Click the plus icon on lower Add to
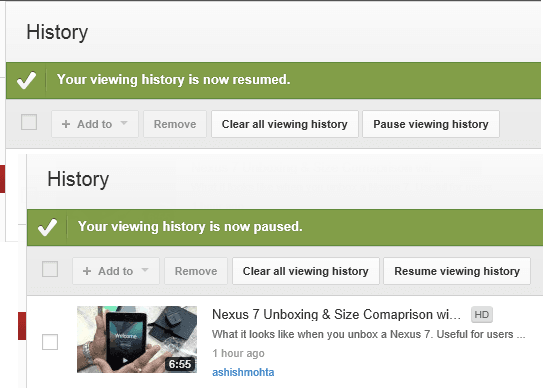The image size is (543, 388). pyautogui.click(x=87, y=271)
